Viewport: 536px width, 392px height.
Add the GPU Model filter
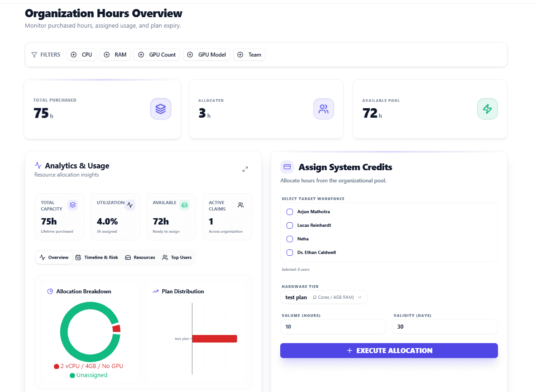pos(206,55)
